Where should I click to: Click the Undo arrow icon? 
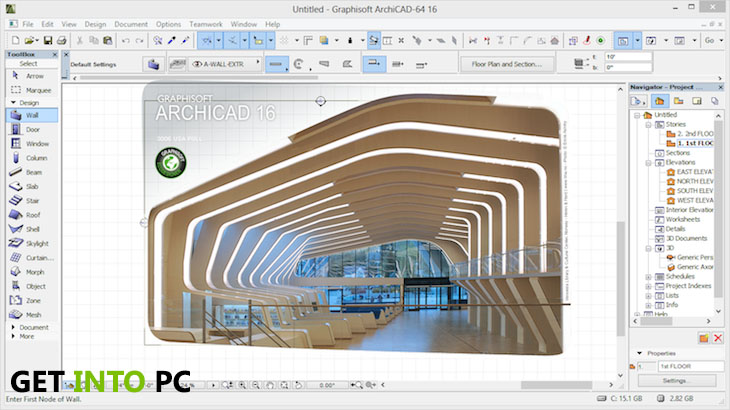pos(126,40)
